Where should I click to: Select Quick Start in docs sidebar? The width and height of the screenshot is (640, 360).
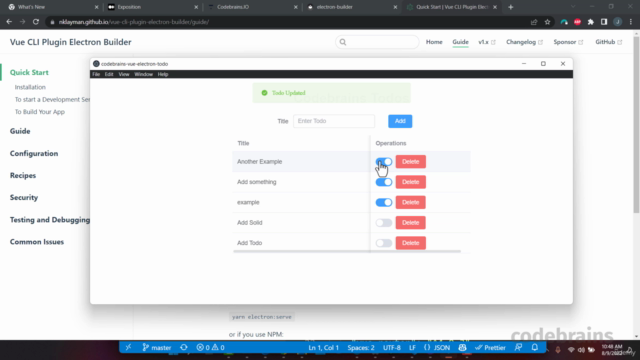pyautogui.click(x=29, y=72)
